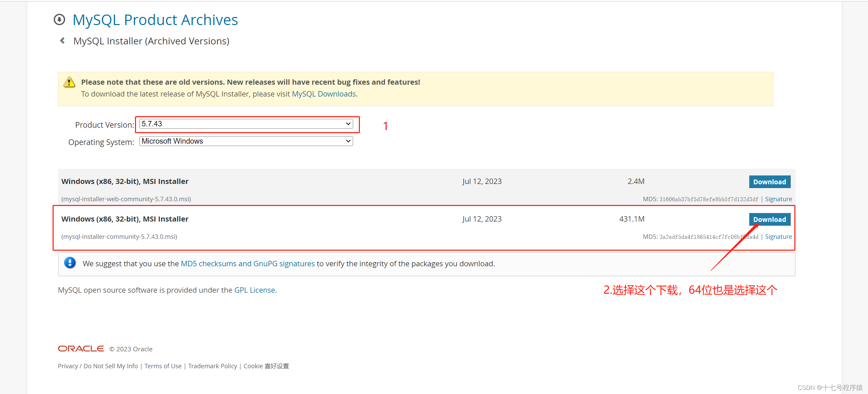Open the Trademark Policy link
The height and width of the screenshot is (394, 868).
pyautogui.click(x=212, y=366)
